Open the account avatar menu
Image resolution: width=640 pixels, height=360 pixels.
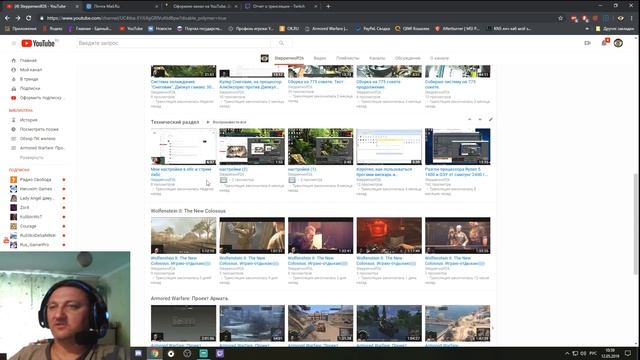pyautogui.click(x=618, y=43)
